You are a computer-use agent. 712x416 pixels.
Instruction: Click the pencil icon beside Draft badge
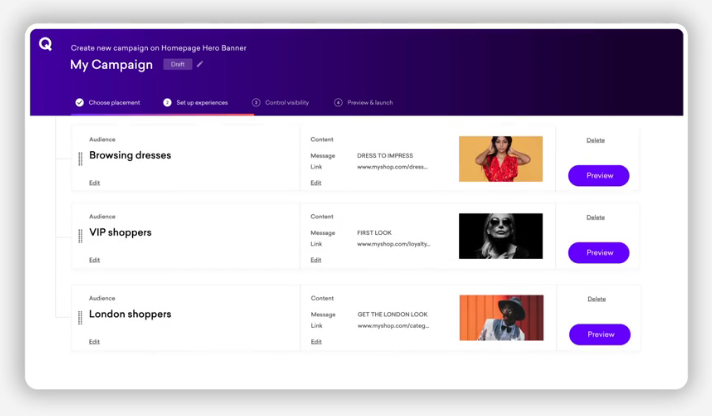click(x=200, y=64)
